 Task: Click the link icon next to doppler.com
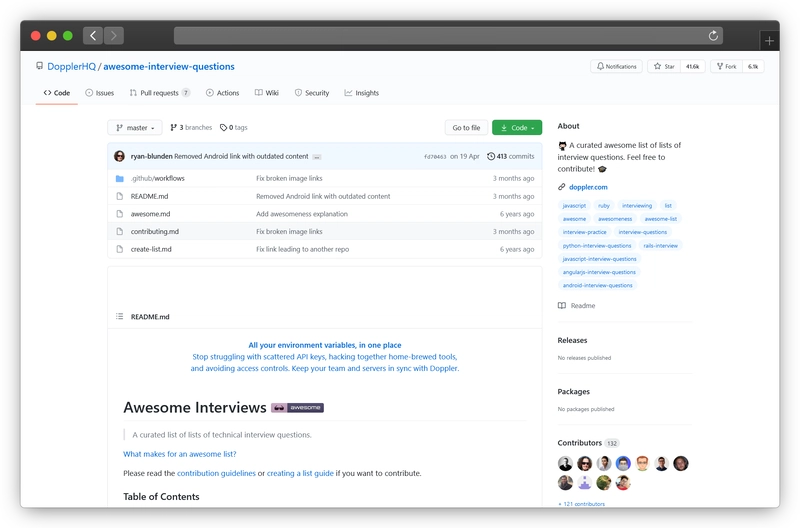pos(562,187)
